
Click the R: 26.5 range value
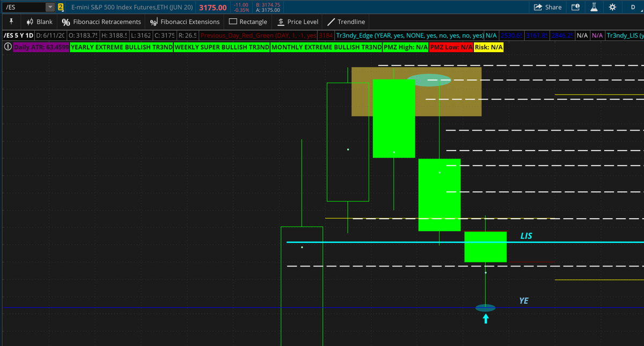pos(187,35)
